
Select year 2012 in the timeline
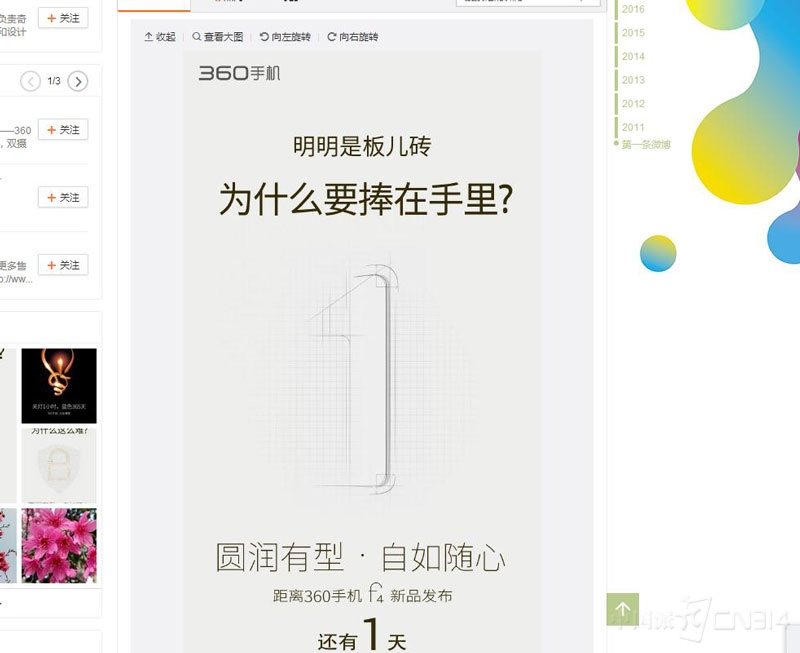pos(633,104)
